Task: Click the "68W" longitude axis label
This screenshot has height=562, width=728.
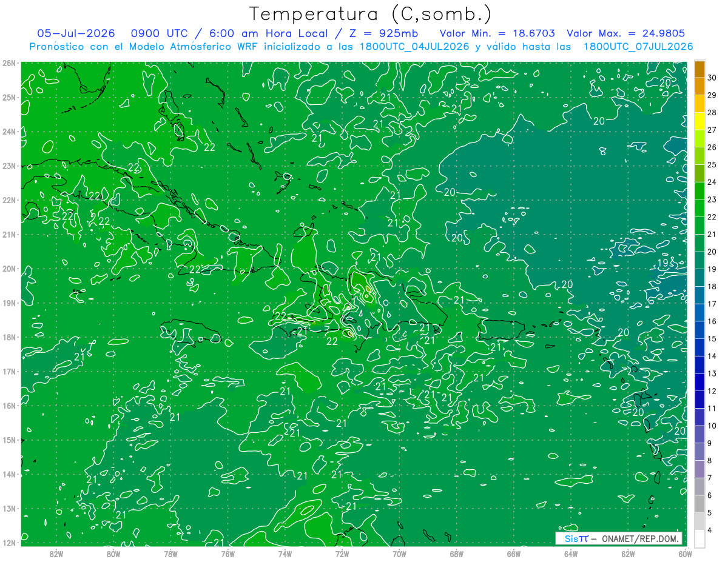Action: click(456, 554)
